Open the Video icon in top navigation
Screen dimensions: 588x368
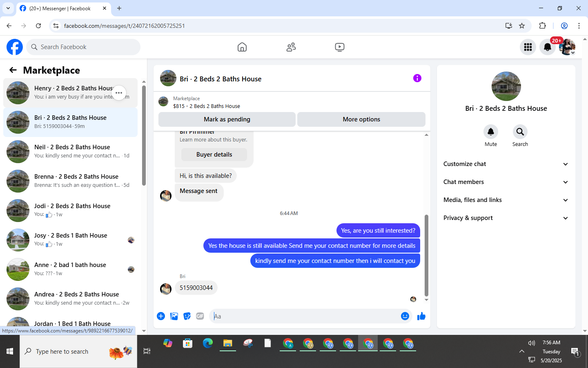click(339, 47)
